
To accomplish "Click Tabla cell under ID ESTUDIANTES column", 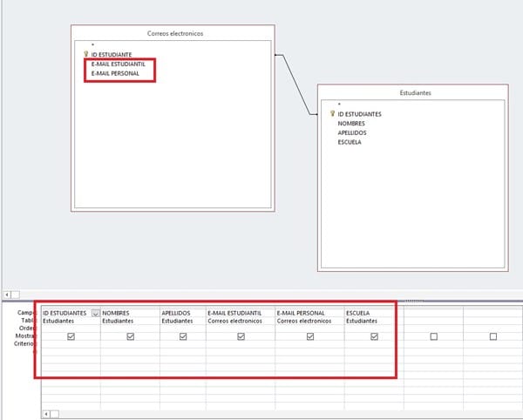I will 71,321.
